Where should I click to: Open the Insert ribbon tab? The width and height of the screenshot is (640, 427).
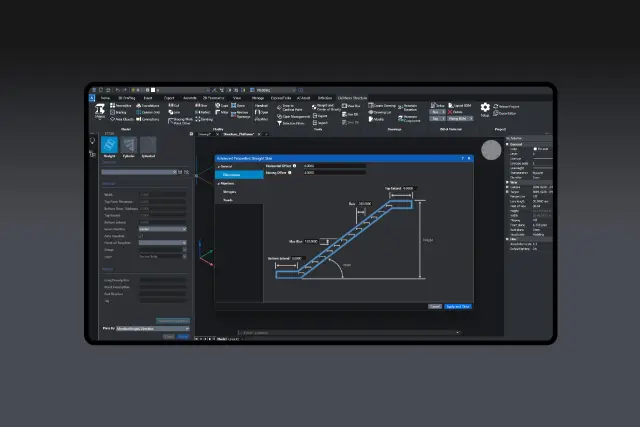[x=148, y=98]
